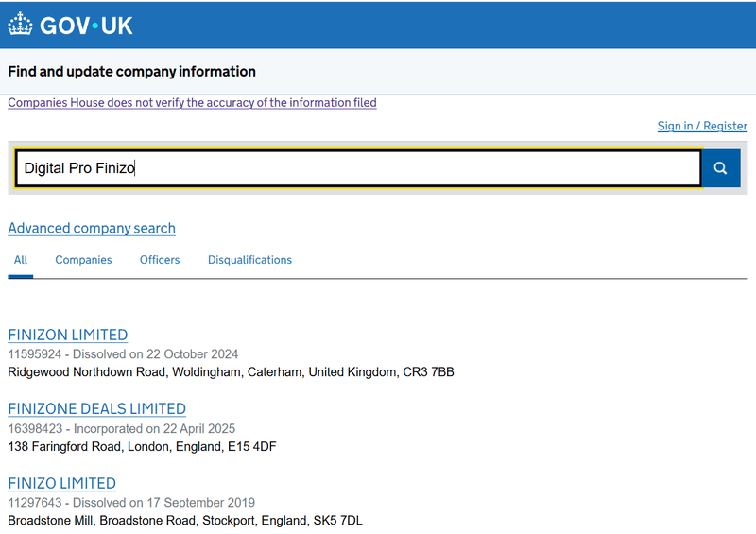Open FINIZO LIMITED company result
The height and width of the screenshot is (534, 756).
tap(62, 483)
